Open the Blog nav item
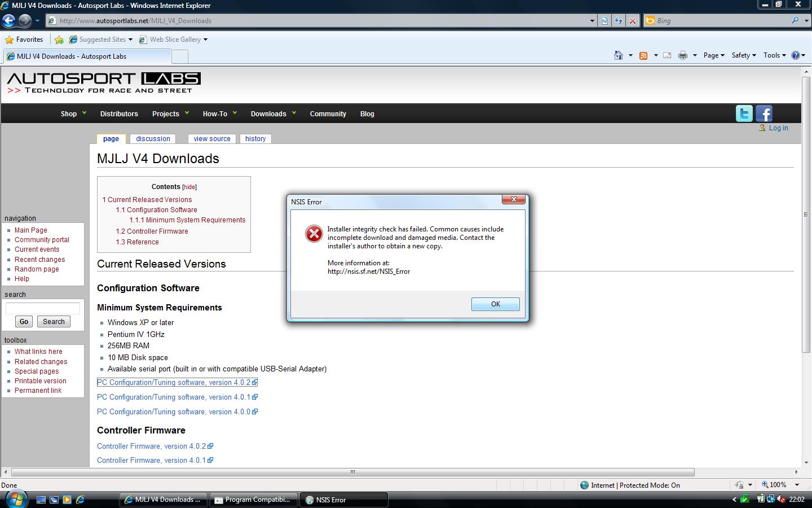Viewport: 812px width, 508px height. (367, 114)
